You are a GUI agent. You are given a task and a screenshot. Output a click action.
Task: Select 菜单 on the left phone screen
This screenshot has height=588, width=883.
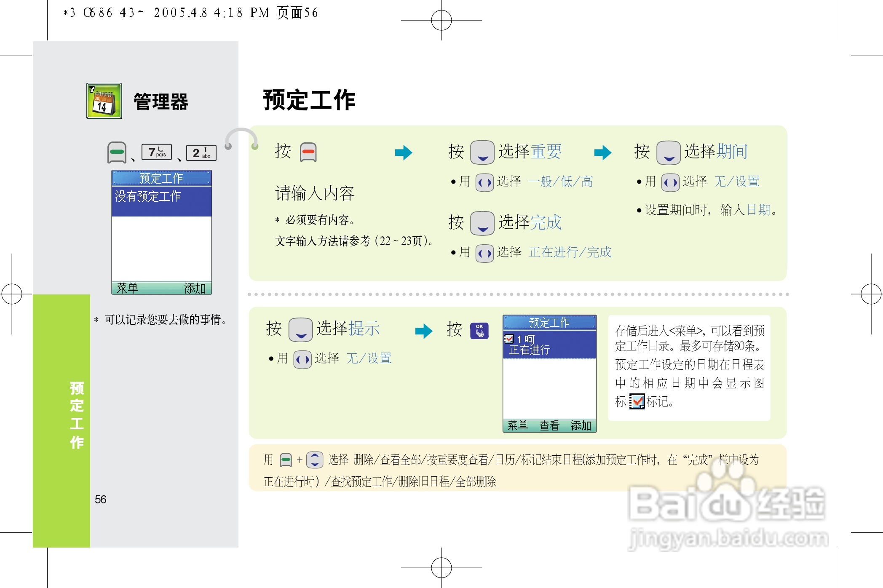tap(127, 288)
